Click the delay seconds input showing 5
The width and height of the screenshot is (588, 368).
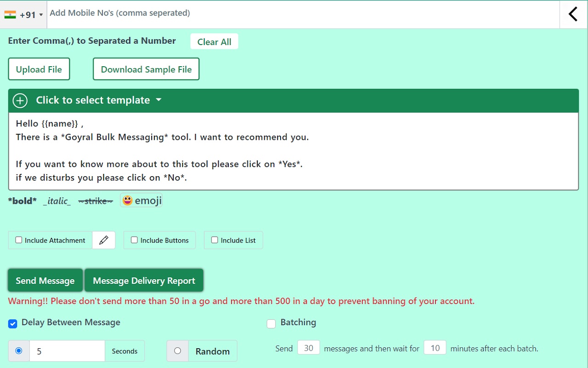click(x=68, y=351)
